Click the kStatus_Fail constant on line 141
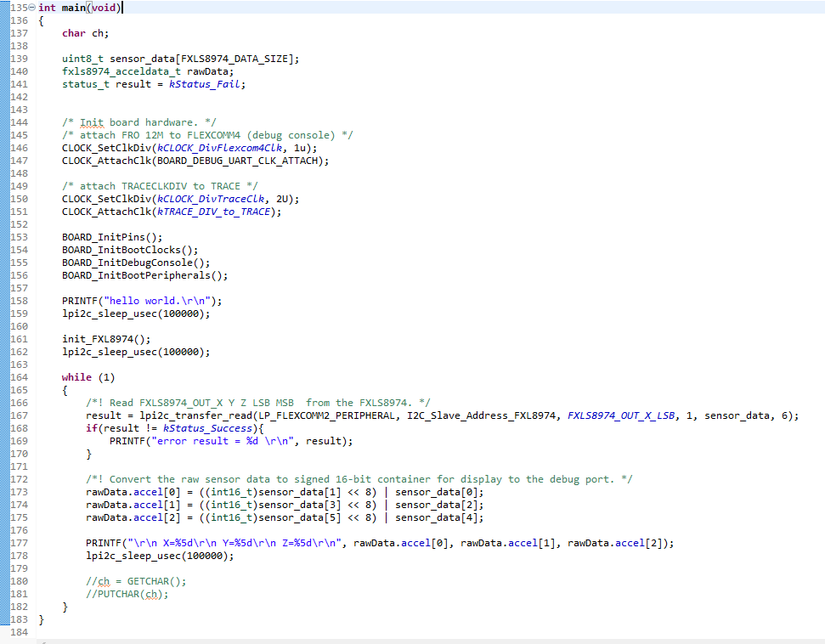 (x=206, y=84)
